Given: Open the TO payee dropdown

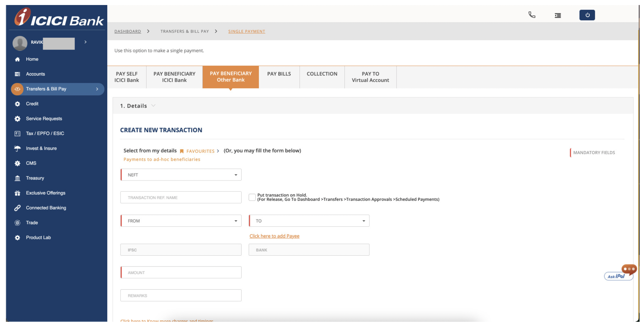Looking at the screenshot, I should (x=309, y=221).
